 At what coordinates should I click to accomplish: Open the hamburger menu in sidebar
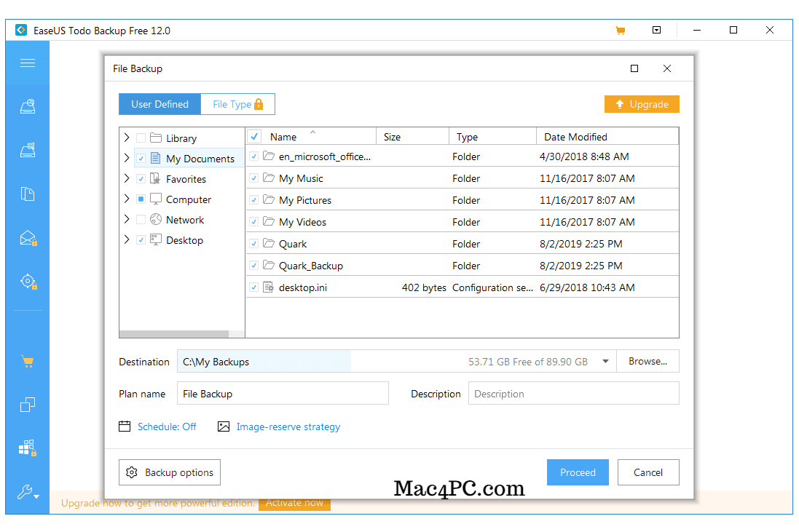pos(28,63)
